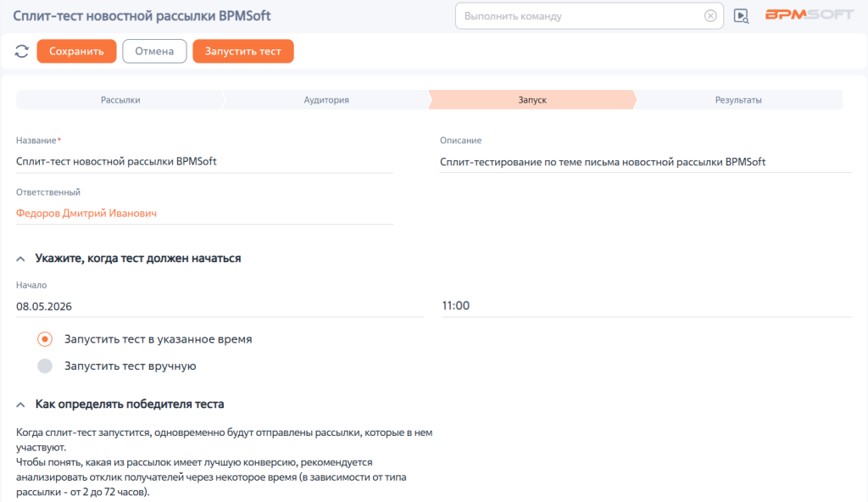The height and width of the screenshot is (502, 868).
Task: Go to the Результаты stage
Action: (738, 100)
